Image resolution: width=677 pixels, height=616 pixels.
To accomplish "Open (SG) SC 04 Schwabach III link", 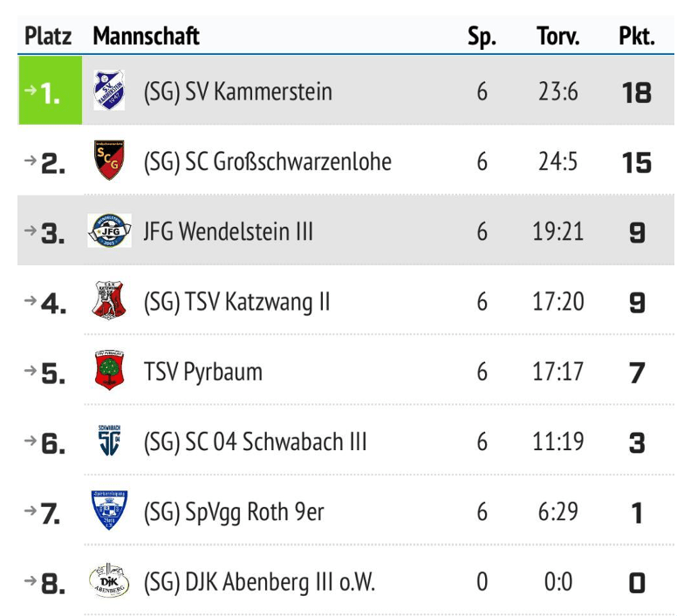I will point(256,441).
